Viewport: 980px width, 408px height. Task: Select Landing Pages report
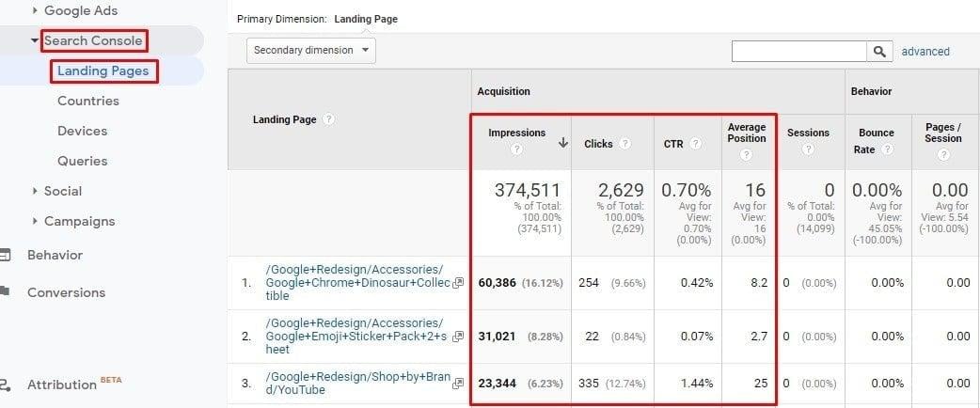103,71
